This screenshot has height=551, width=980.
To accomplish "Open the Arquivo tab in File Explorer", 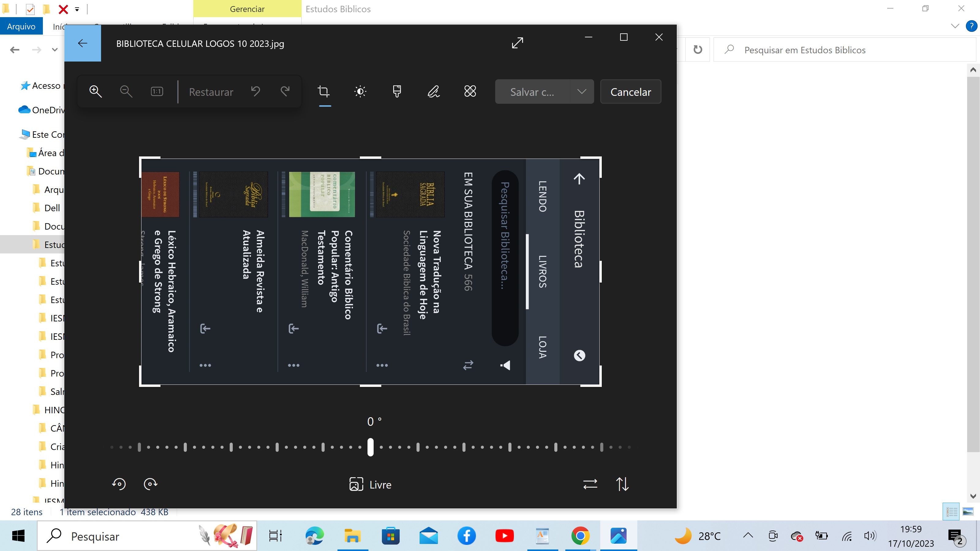I will 21,26.
